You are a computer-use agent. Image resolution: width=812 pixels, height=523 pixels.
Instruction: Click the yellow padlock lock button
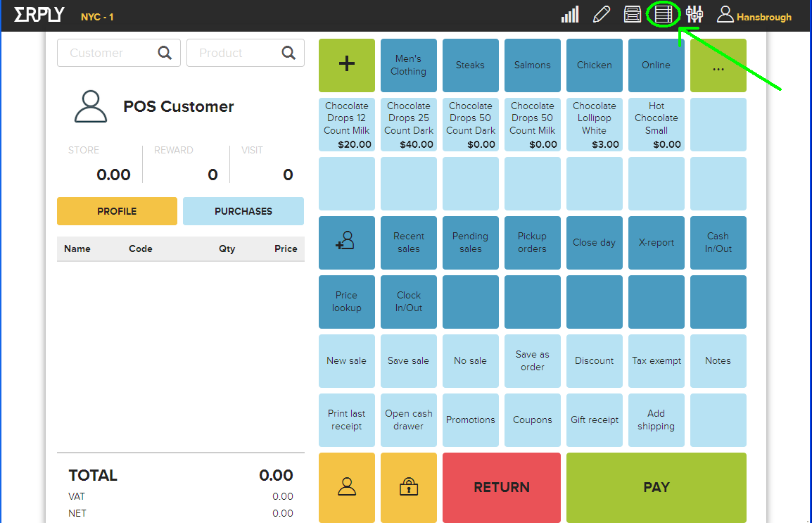tap(409, 487)
